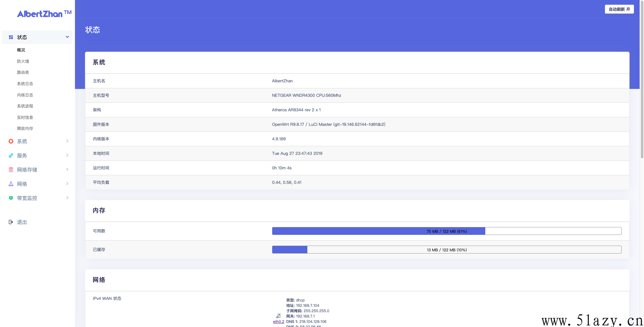Click the 带宽监控 monitor icon

coord(11,198)
